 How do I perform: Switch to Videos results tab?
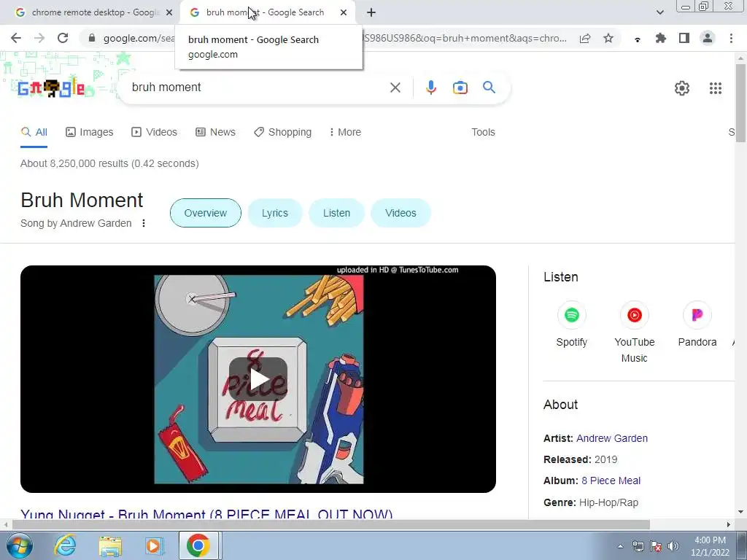click(155, 133)
